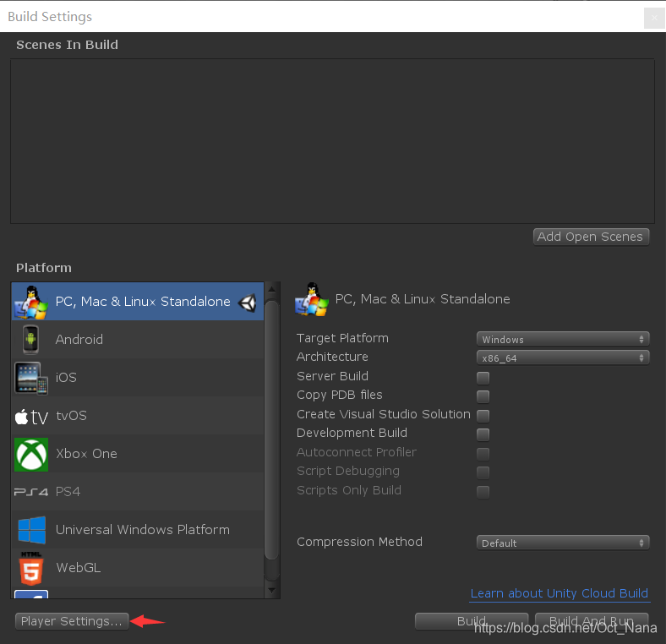Image resolution: width=666 pixels, height=644 pixels.
Task: Select PC, Mac & Linux Standalone row text
Action: (143, 301)
